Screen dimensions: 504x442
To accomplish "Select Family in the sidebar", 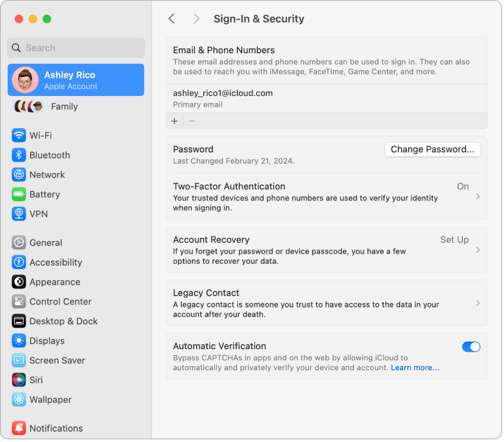I will pos(64,107).
